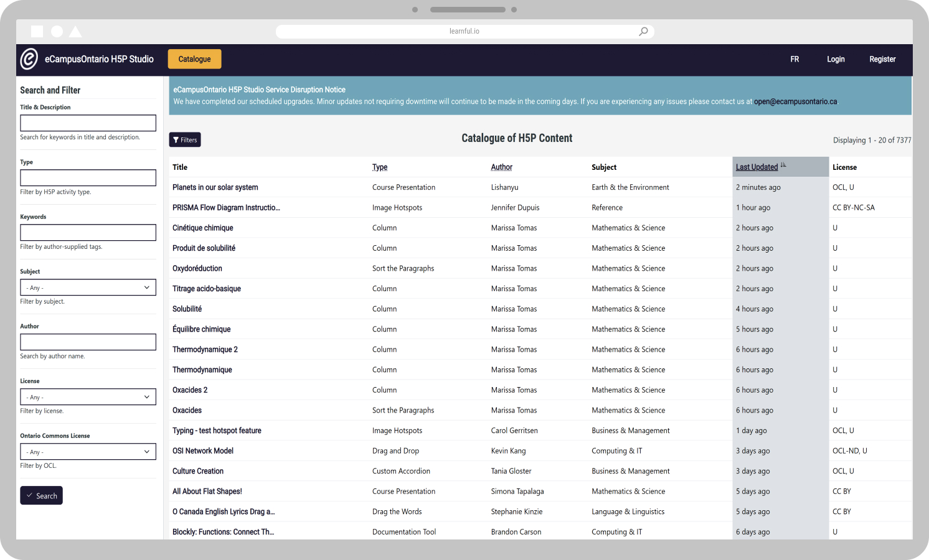Sort the table by Title column
The width and height of the screenshot is (929, 560).
pos(180,167)
